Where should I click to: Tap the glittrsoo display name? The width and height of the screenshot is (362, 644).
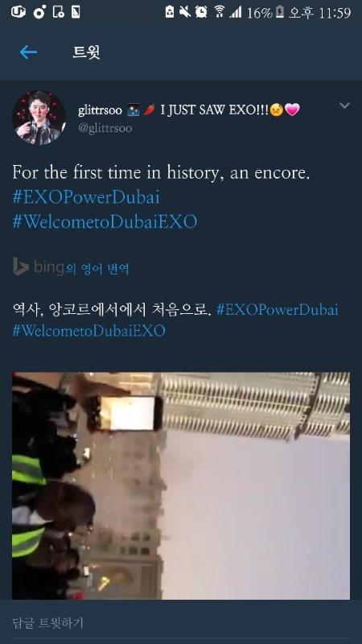[x=100, y=110]
